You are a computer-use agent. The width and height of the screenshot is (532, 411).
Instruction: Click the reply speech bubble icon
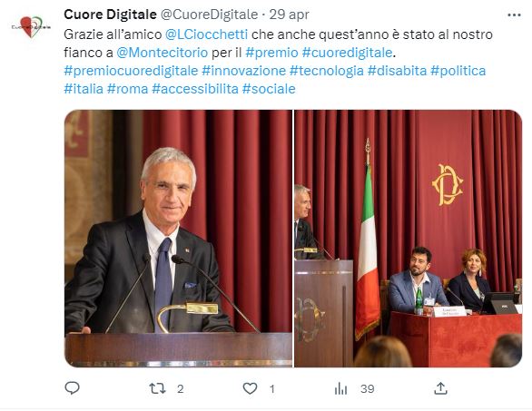coord(72,388)
